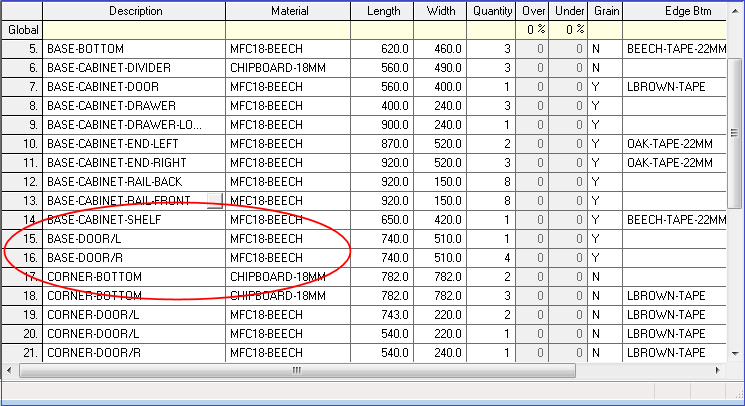
Task: Click the horizontal scrollbar right arrow
Action: (717, 370)
